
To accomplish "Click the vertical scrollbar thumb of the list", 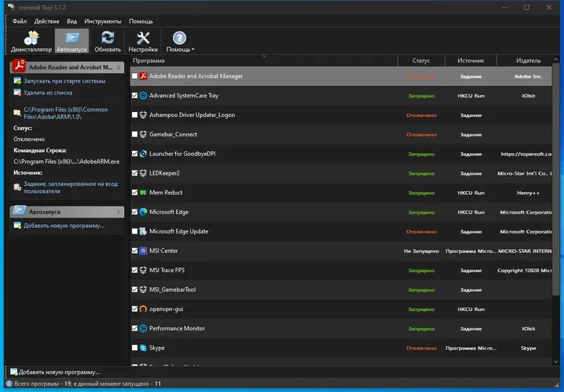I will click(556, 180).
